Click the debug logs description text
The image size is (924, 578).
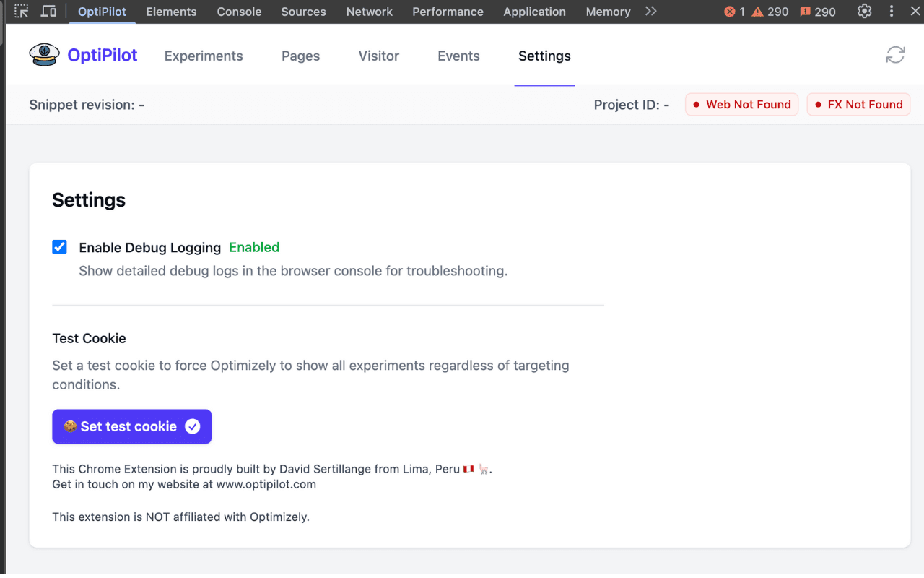click(x=293, y=271)
